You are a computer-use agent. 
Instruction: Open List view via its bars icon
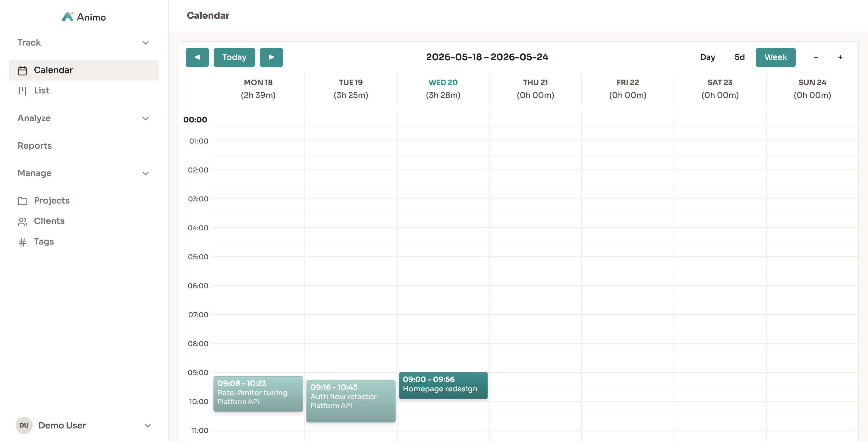[x=23, y=91]
